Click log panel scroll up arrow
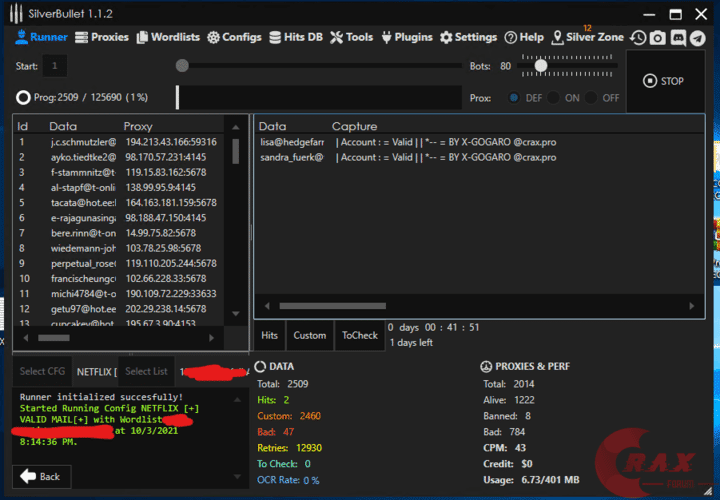 click(x=237, y=400)
